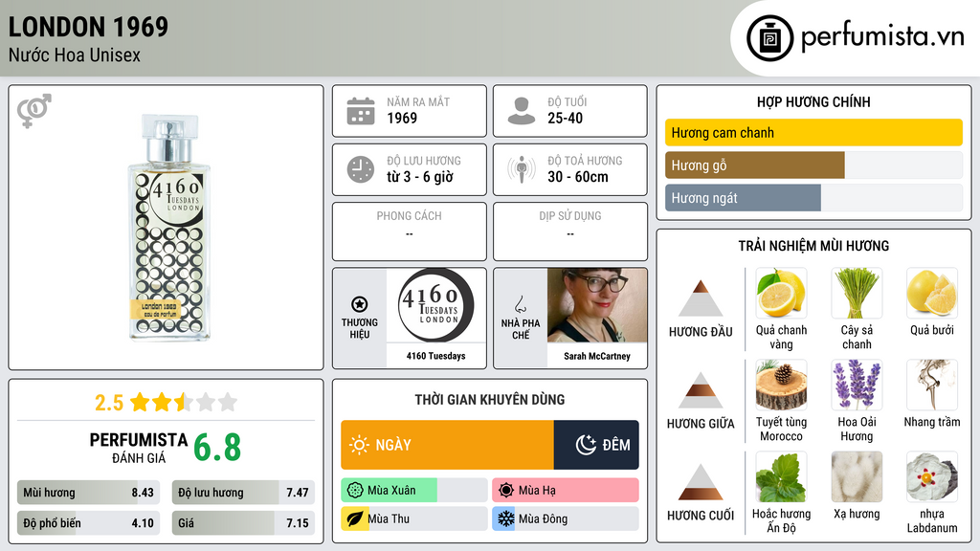
Task: Click the London 1969 perfume bottle photo
Action: (168, 228)
